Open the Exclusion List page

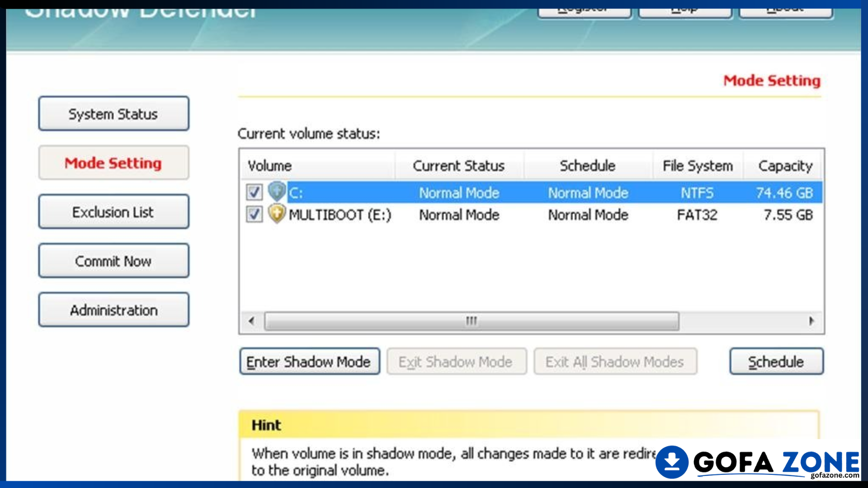pyautogui.click(x=113, y=212)
